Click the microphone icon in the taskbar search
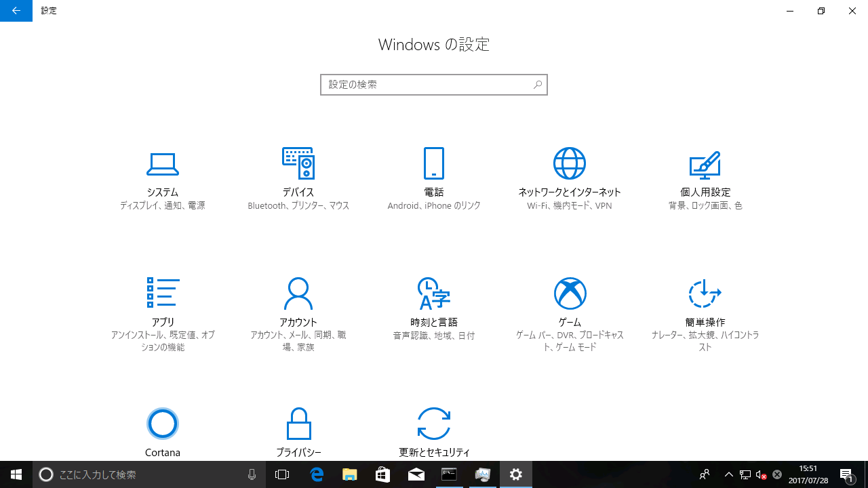The height and width of the screenshot is (488, 868). pos(252,474)
